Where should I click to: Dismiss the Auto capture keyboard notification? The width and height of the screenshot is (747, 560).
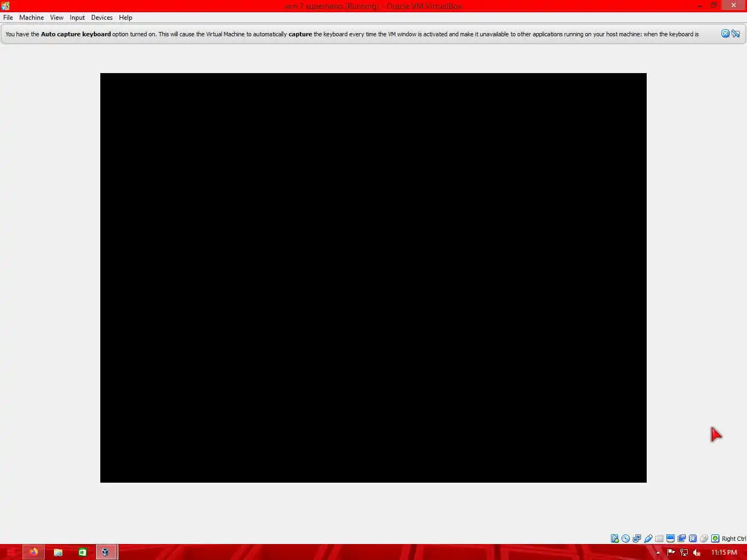pos(725,34)
